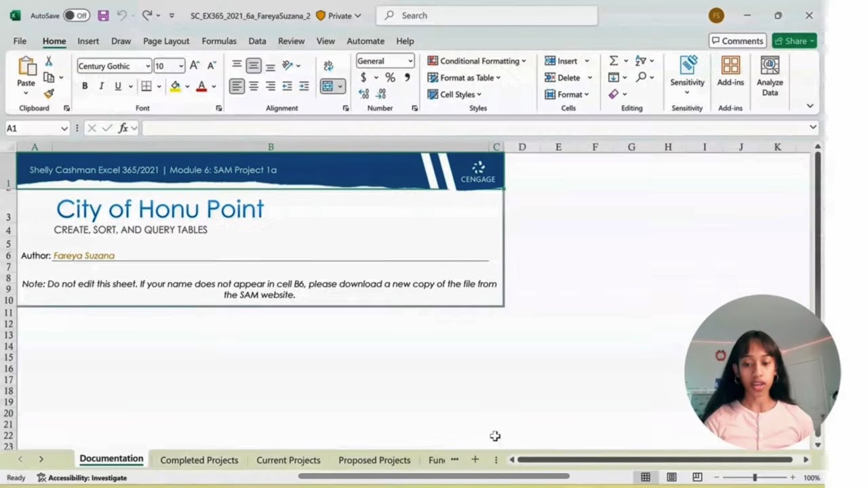Open Find and Select magnifier

point(641,77)
